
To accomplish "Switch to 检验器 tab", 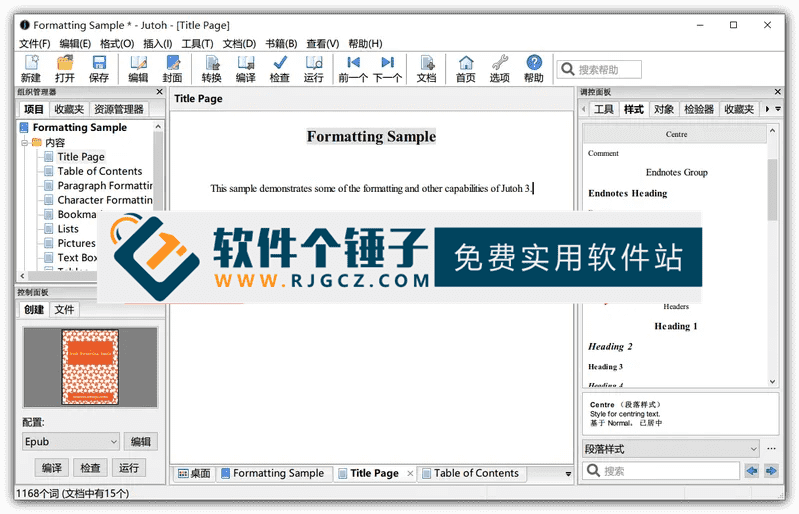I will point(699,109).
